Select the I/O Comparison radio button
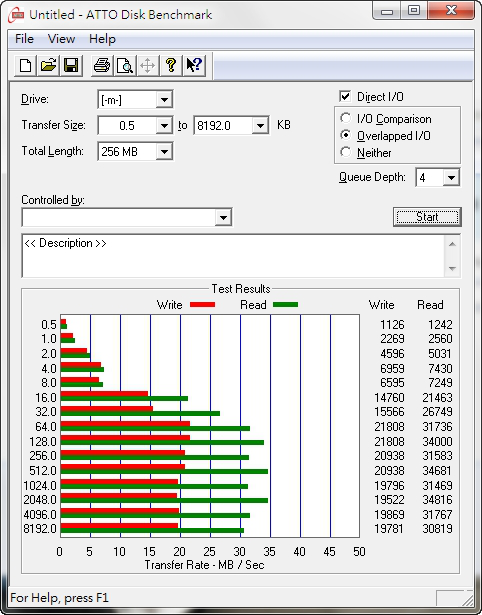The image size is (482, 615). pyautogui.click(x=346, y=118)
